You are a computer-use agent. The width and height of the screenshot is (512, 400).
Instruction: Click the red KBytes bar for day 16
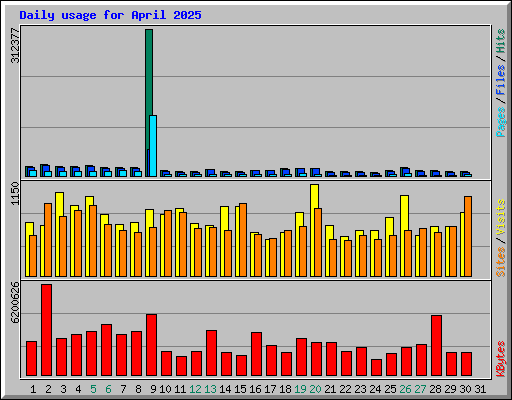(256, 354)
